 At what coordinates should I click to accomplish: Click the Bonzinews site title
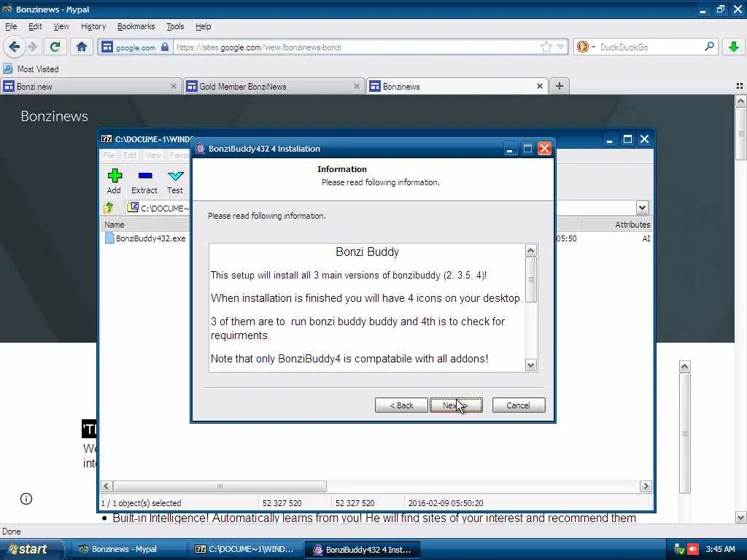(54, 116)
